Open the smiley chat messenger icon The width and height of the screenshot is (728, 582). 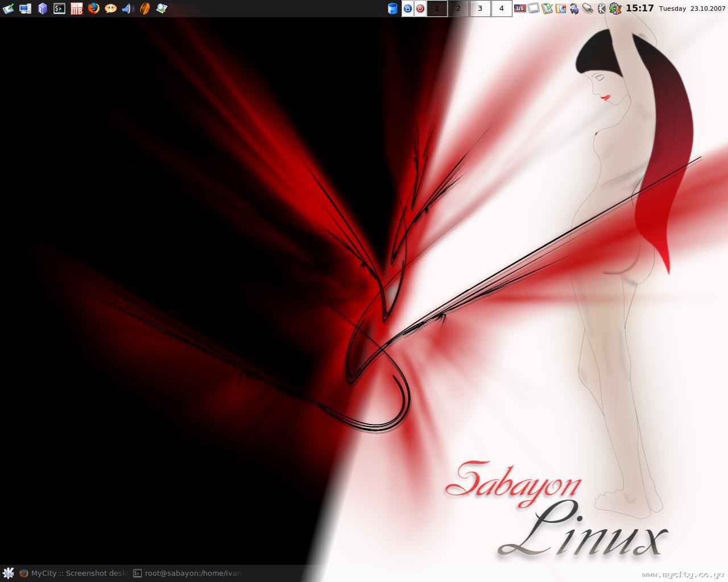point(111,9)
